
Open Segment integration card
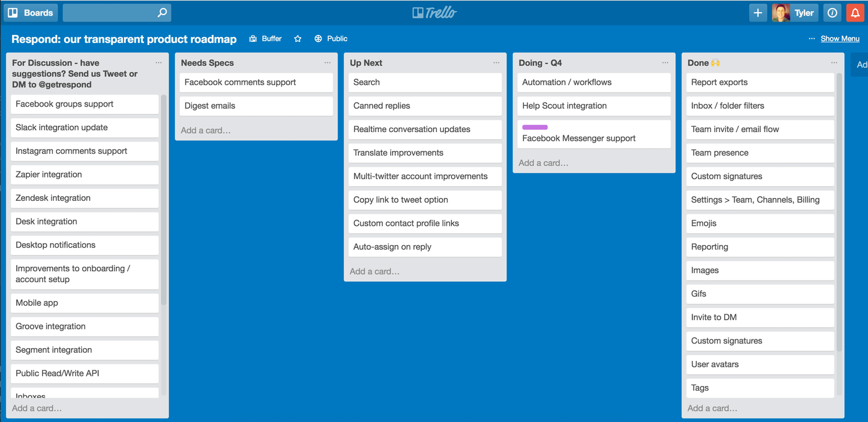(84, 350)
